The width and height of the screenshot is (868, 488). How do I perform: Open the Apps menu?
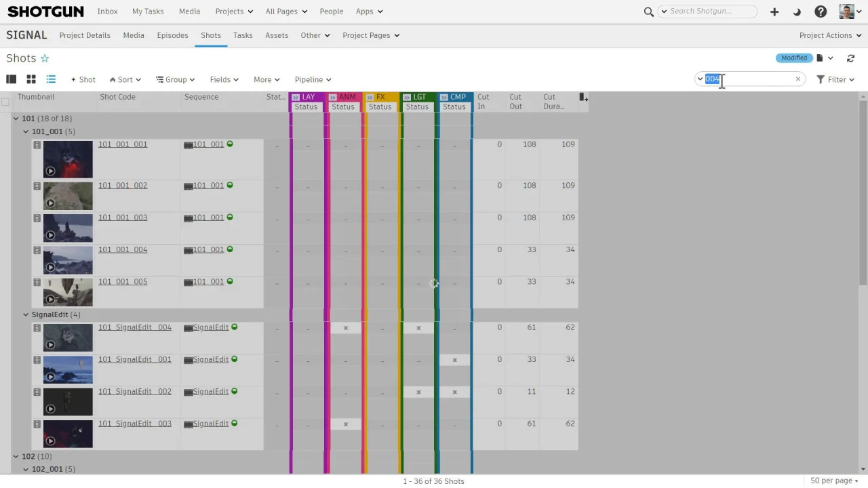coord(369,12)
